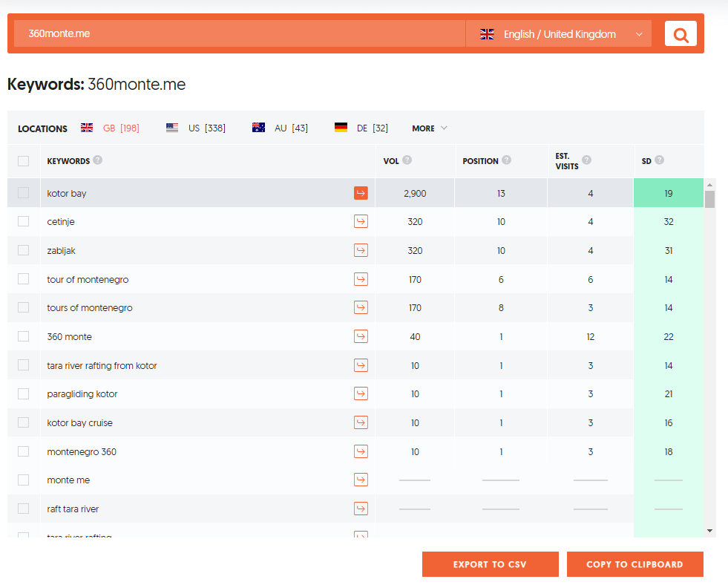Viewport: 728px width, 585px height.
Task: Click the scrollbar down arrow
Action: tap(709, 530)
